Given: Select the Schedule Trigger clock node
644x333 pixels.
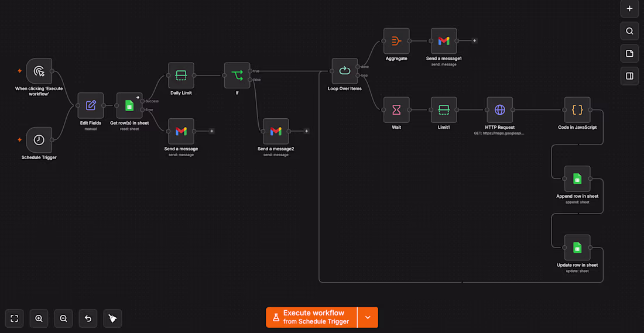Looking at the screenshot, I should [x=39, y=140].
